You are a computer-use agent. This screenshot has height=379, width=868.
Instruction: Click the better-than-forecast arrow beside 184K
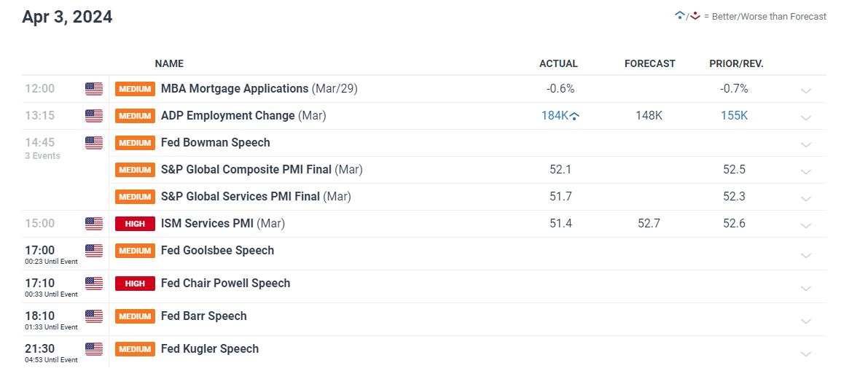[574, 116]
